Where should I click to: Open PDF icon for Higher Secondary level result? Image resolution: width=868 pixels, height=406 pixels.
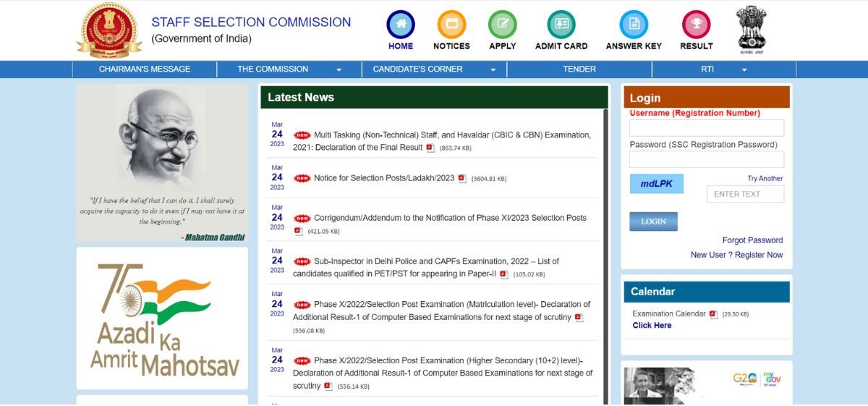[x=328, y=386]
